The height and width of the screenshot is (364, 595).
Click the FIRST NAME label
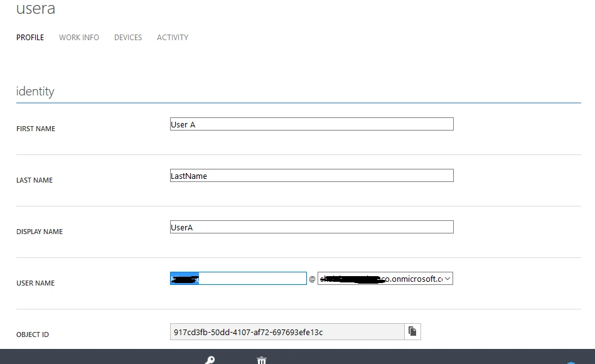(36, 129)
